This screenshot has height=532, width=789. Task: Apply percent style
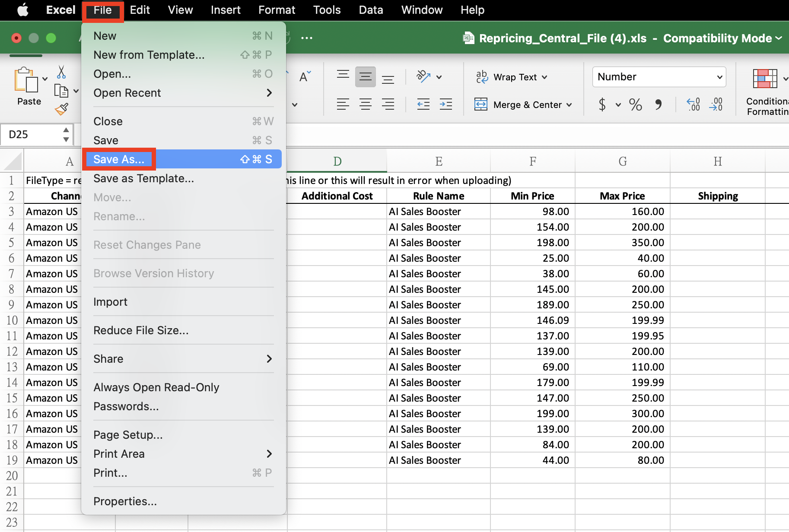(x=635, y=104)
